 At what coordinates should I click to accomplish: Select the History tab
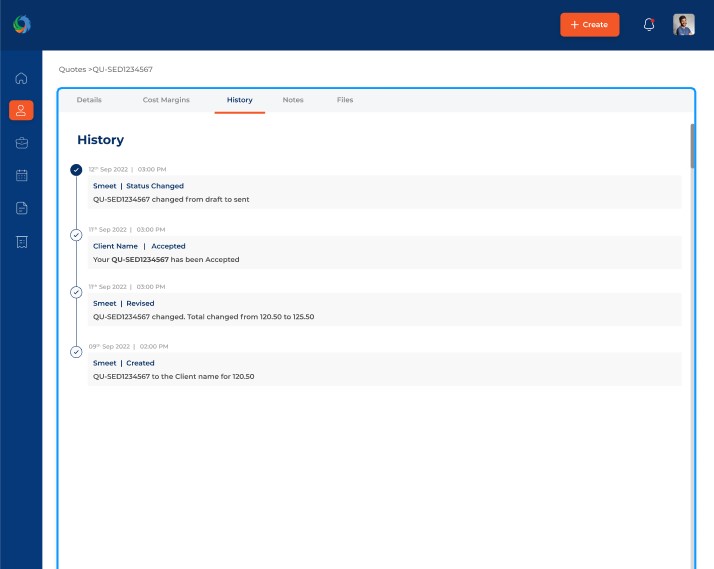[239, 100]
